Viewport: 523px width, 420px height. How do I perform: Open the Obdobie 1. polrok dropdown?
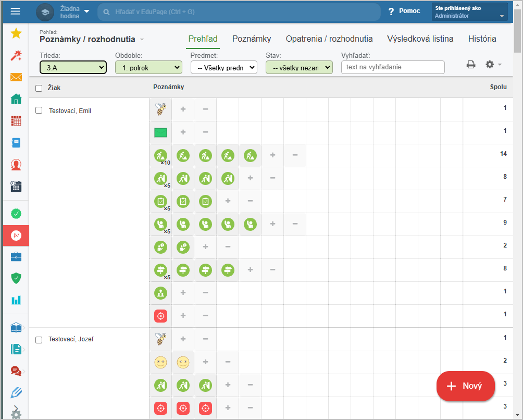(x=148, y=67)
